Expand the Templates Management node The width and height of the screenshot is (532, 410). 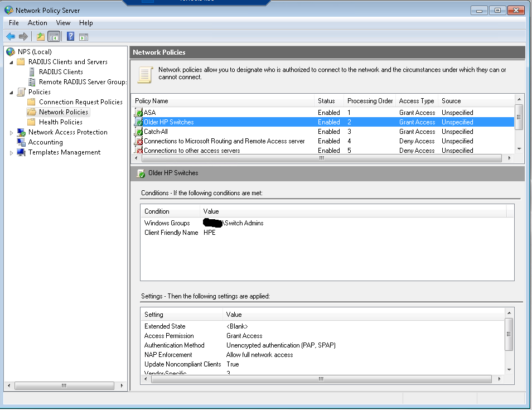(12, 152)
